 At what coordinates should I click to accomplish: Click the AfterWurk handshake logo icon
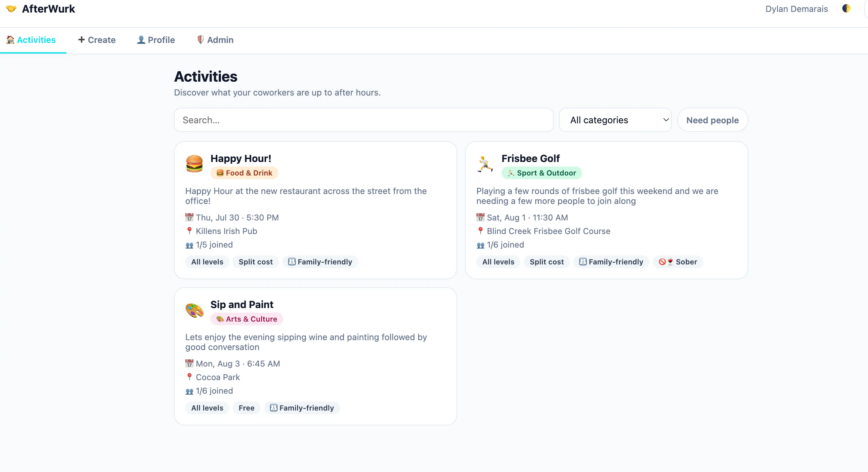click(x=11, y=9)
